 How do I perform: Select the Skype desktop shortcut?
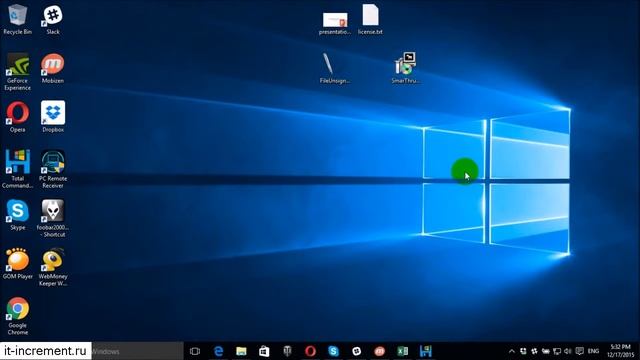(17, 215)
